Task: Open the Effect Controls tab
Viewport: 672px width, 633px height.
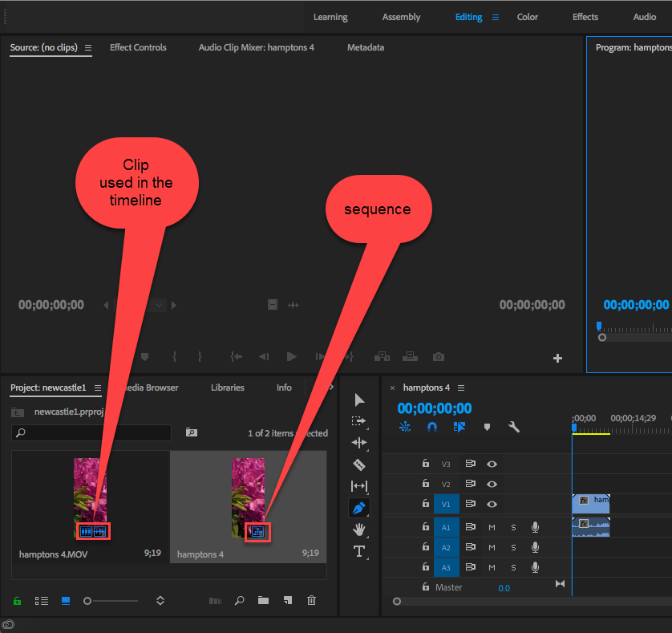Action: click(138, 47)
